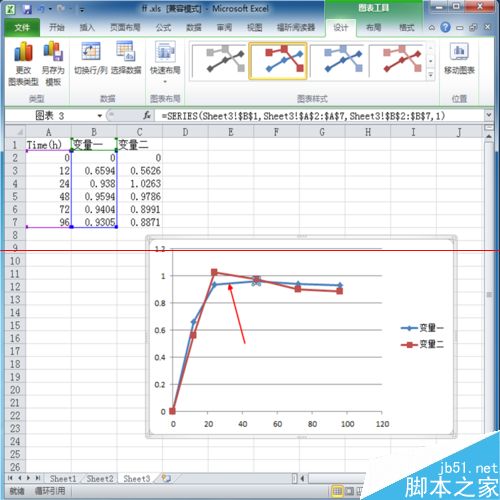Switch to the Page Layout tab

[125, 27]
